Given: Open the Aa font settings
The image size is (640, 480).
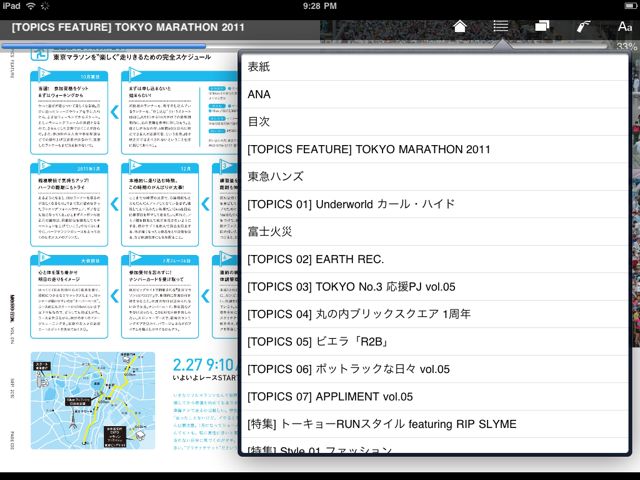Looking at the screenshot, I should [624, 26].
